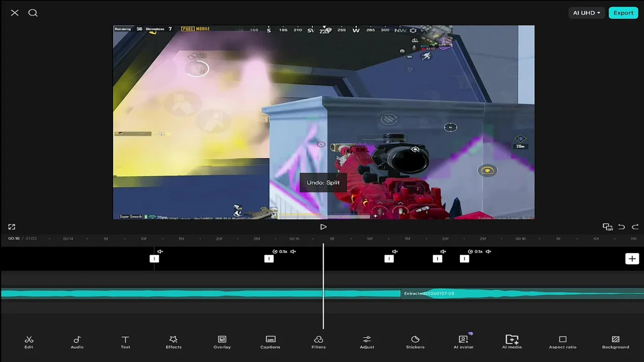Open the Adjust tool

tap(367, 342)
